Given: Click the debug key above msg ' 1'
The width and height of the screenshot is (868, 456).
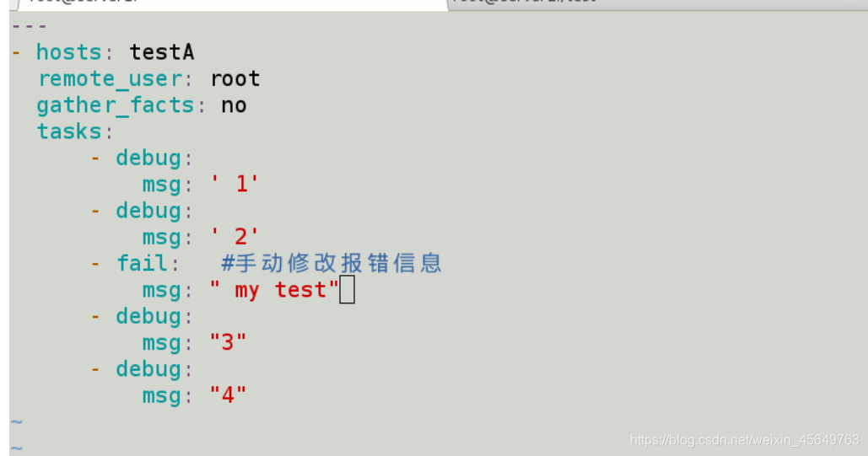Looking at the screenshot, I should click(154, 158).
